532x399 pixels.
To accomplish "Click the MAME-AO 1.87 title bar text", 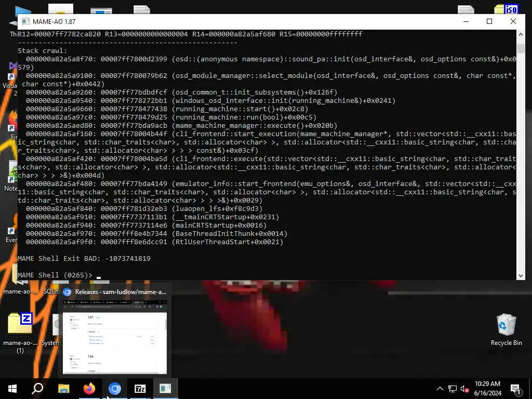I will click(54, 22).
